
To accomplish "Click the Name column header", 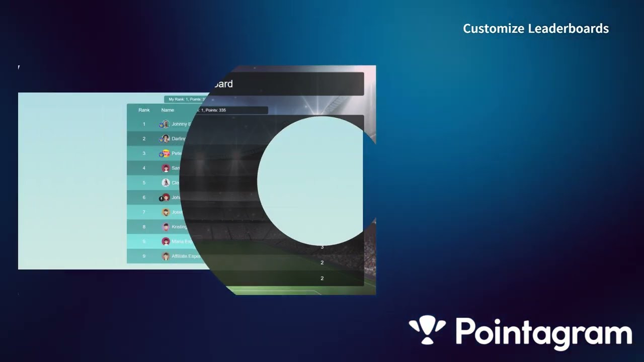I will 168,110.
